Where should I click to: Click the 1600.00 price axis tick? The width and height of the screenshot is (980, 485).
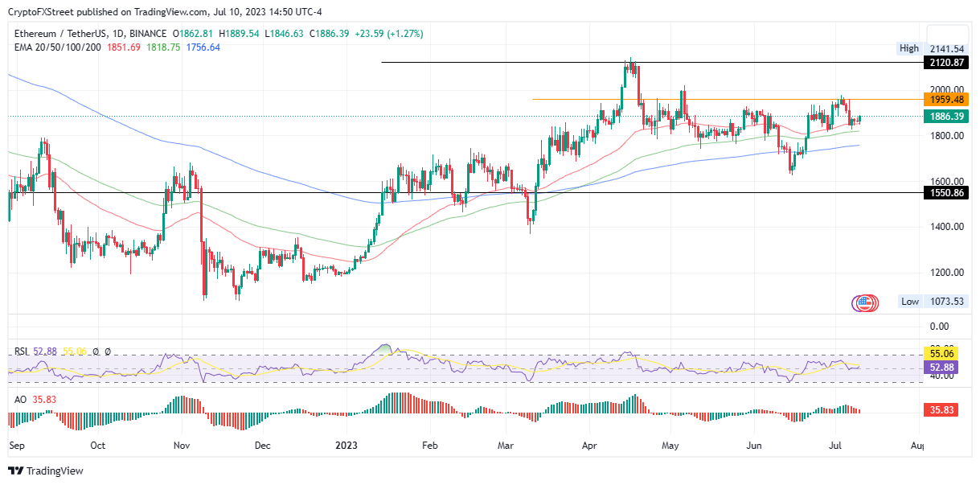pos(946,181)
